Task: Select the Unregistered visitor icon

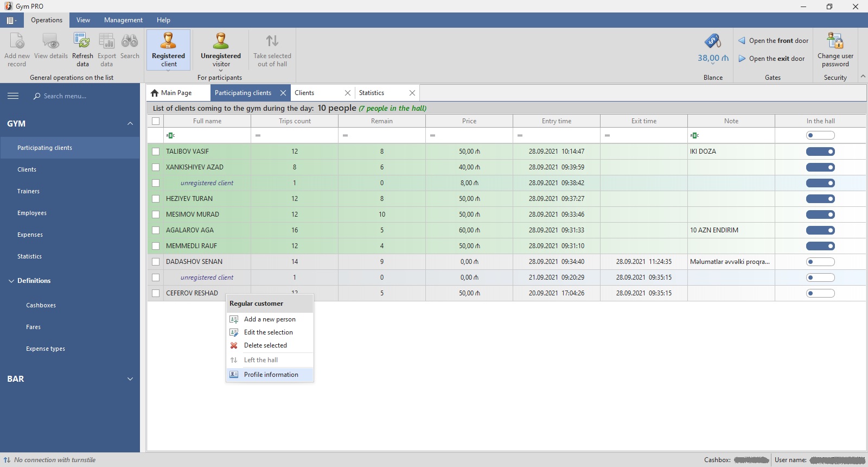Action: (x=221, y=41)
